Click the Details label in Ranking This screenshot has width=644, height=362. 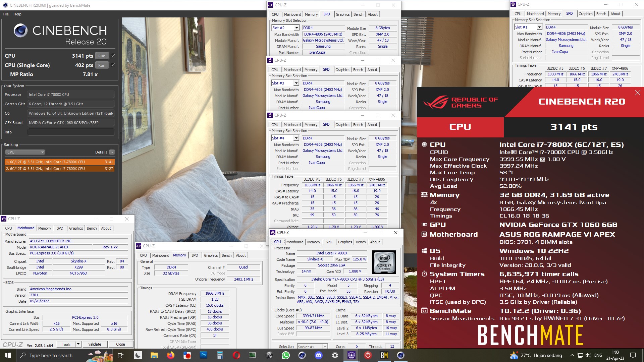[x=101, y=152]
